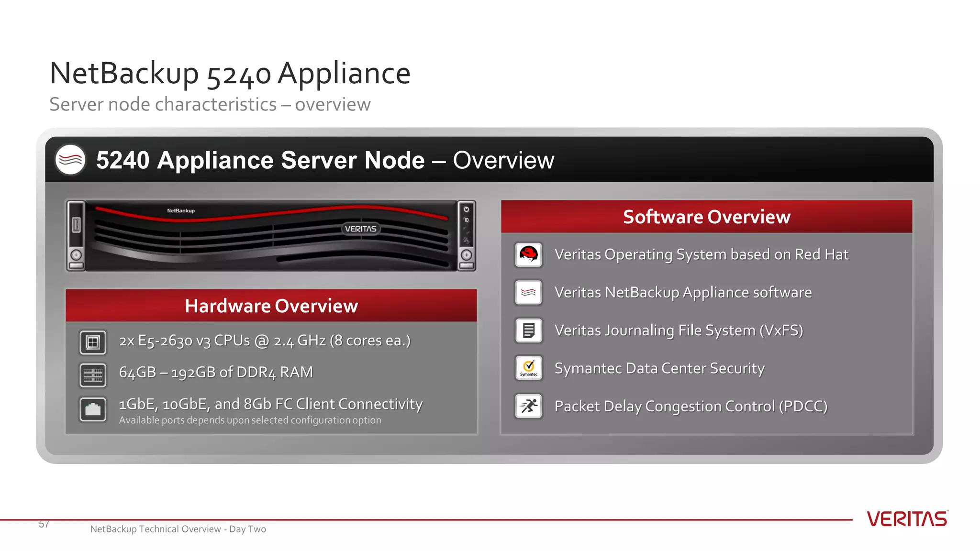Viewport: 980px width, 551px height.
Task: Click the PDCC running figure icon
Action: coord(529,406)
